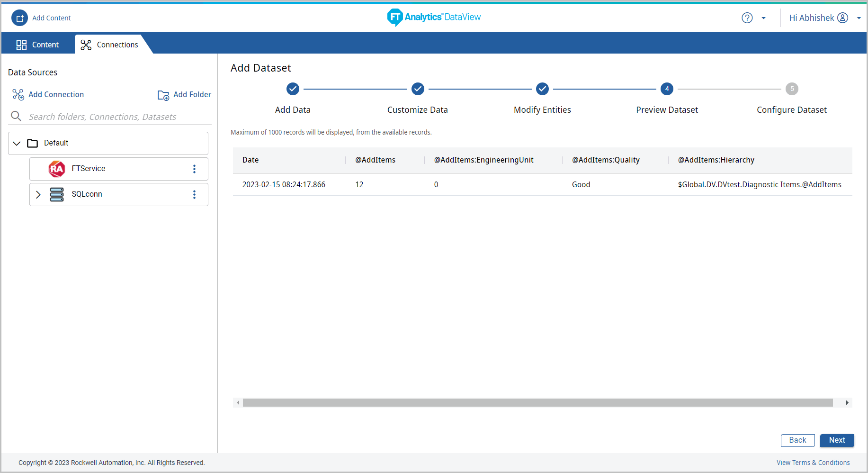The height and width of the screenshot is (473, 868).
Task: Open the Add Content link text
Action: pyautogui.click(x=52, y=18)
